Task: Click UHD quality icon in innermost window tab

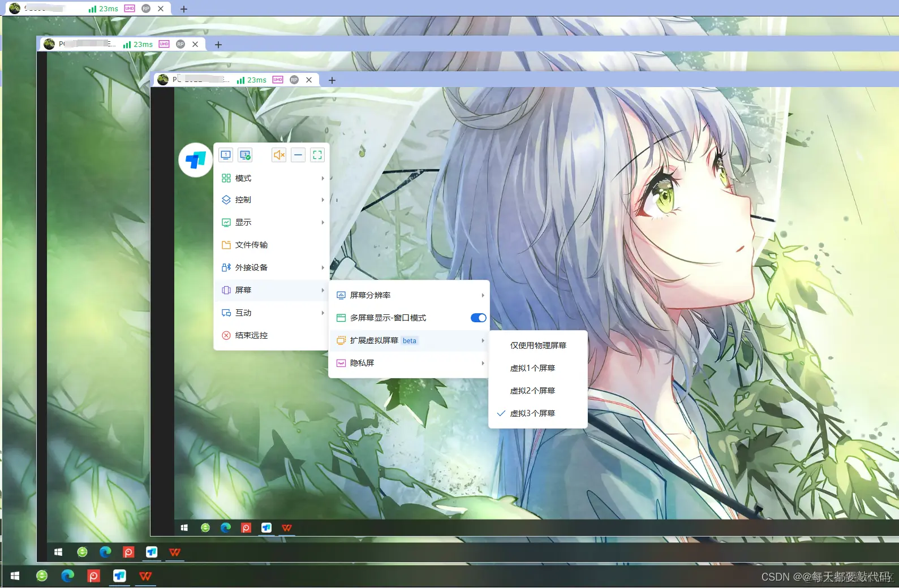Action: click(278, 80)
